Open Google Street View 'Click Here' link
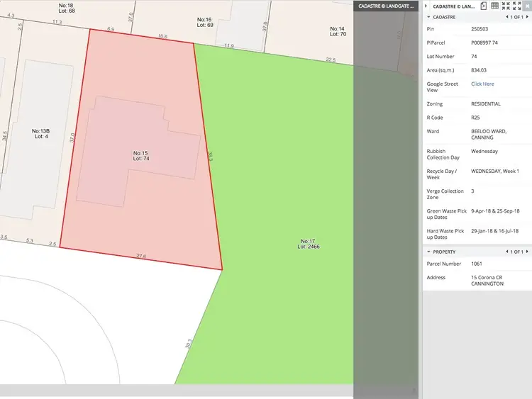The height and width of the screenshot is (399, 532). (482, 84)
